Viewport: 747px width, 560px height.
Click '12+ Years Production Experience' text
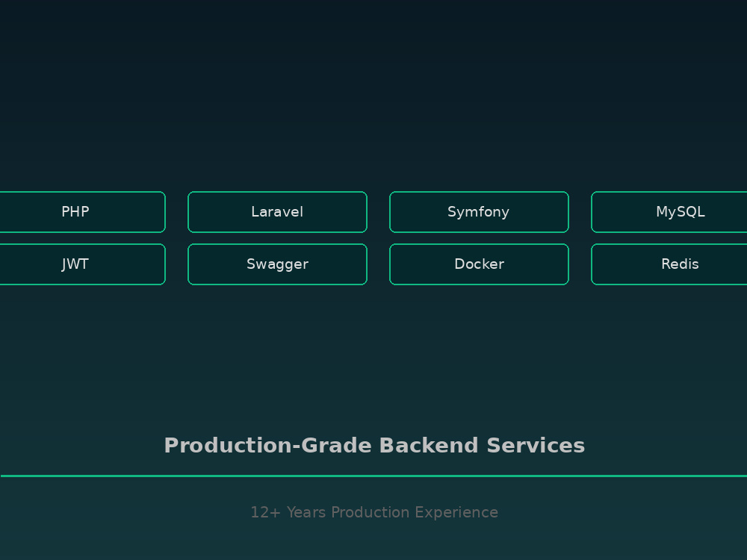pyautogui.click(x=374, y=512)
